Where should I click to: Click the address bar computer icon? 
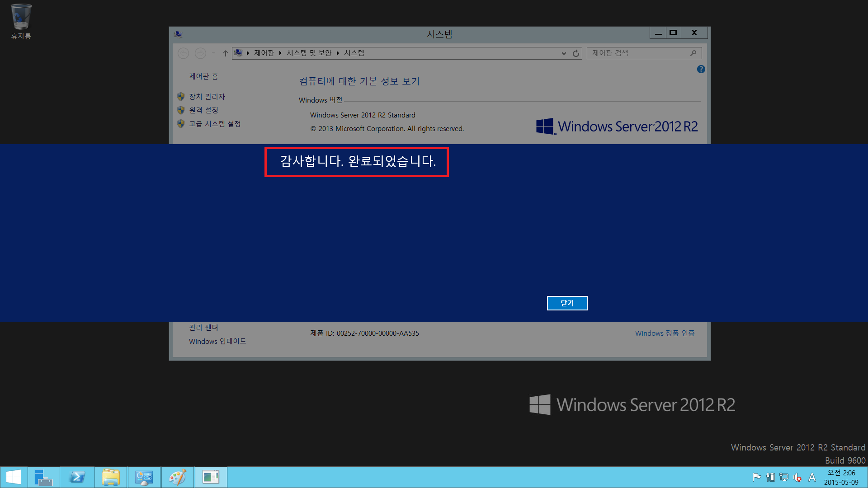[x=238, y=53]
